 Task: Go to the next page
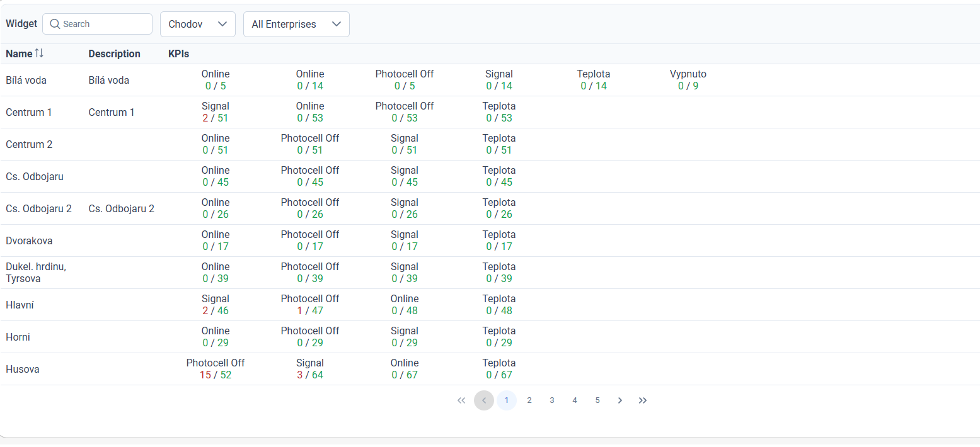click(620, 400)
